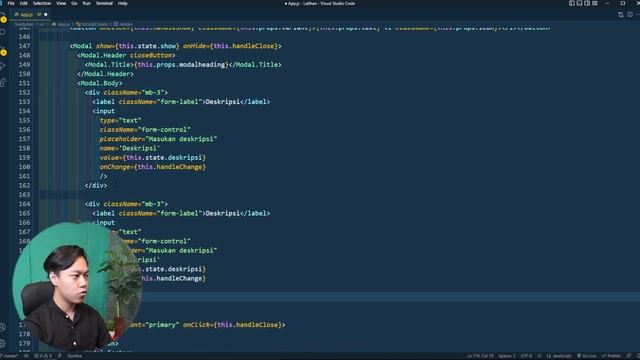Click name='Deskripsi' on line 158
The height and width of the screenshot is (360, 640).
click(130, 149)
